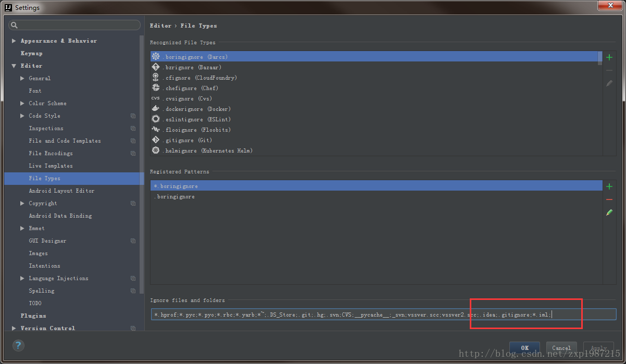Expand the Language Injections node
Image resolution: width=626 pixels, height=364 pixels.
point(22,278)
